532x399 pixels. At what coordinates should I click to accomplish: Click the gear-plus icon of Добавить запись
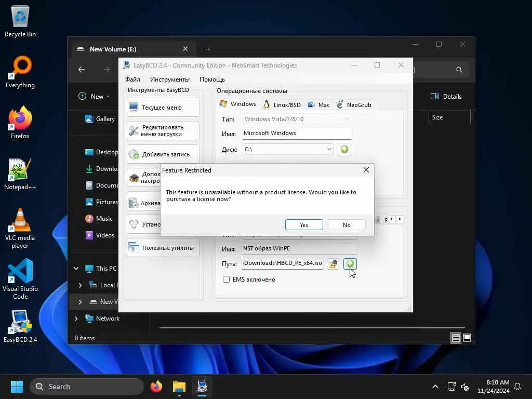click(x=134, y=154)
